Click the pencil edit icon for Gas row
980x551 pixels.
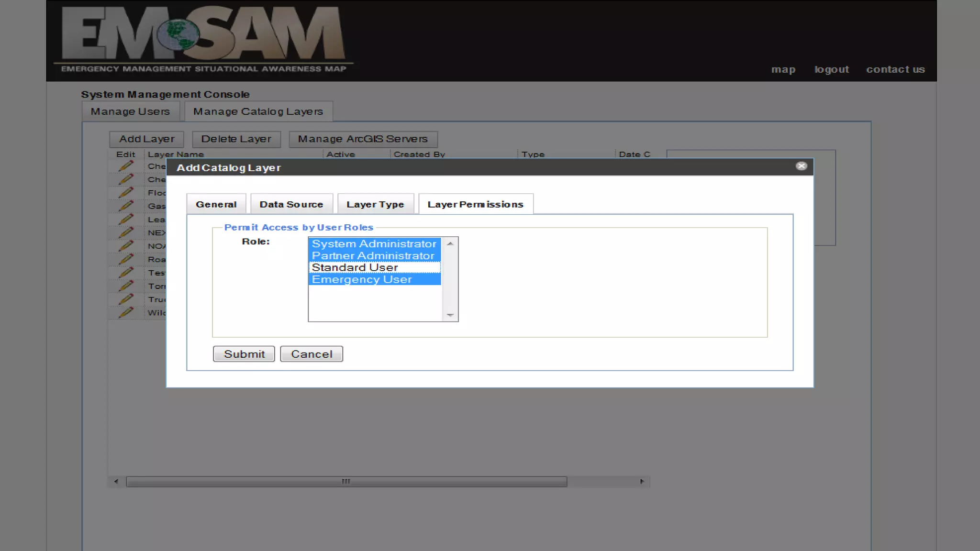tap(125, 206)
